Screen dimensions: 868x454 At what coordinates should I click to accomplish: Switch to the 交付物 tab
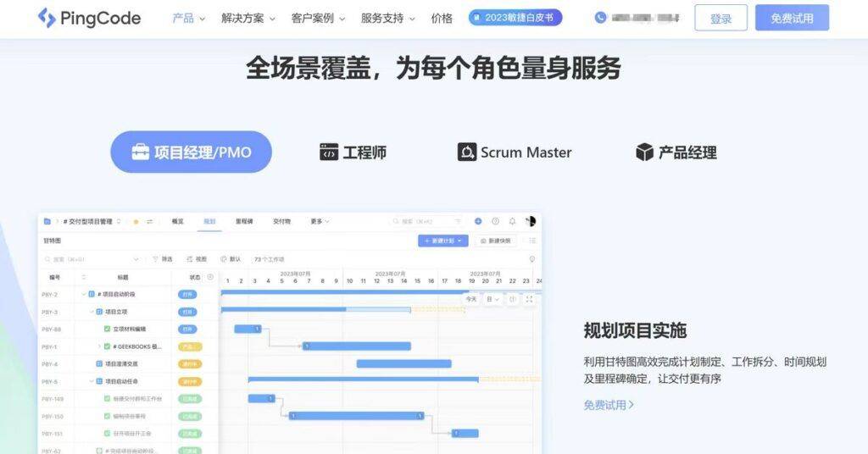pos(281,221)
